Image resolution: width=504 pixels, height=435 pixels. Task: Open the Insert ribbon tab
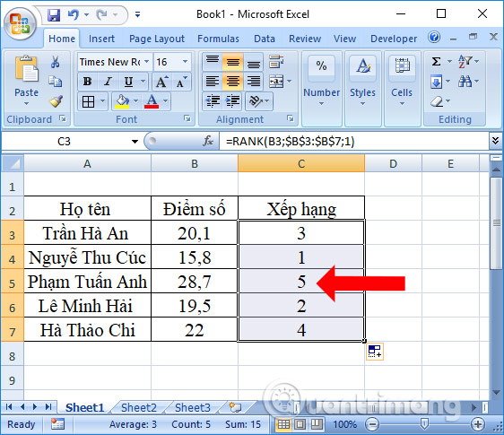(x=101, y=39)
